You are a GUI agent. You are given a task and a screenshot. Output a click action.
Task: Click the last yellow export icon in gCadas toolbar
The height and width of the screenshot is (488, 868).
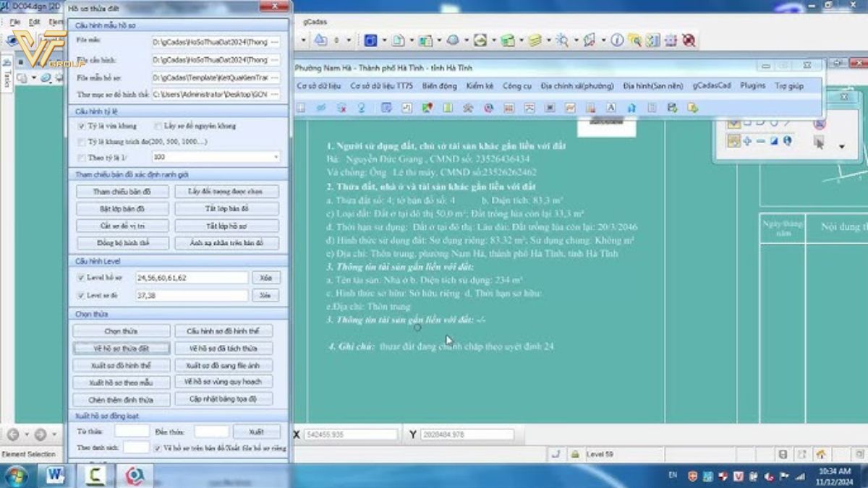(x=693, y=108)
